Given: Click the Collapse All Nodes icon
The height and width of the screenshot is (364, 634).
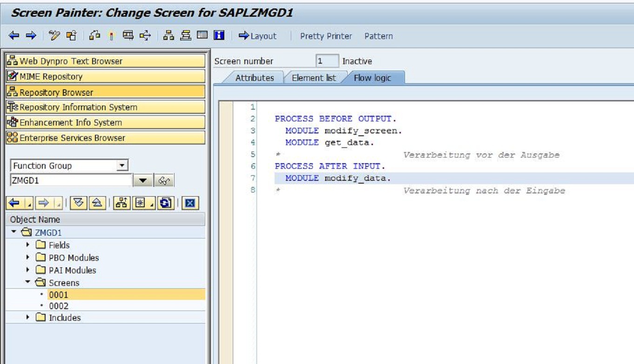Looking at the screenshot, I should [x=97, y=203].
